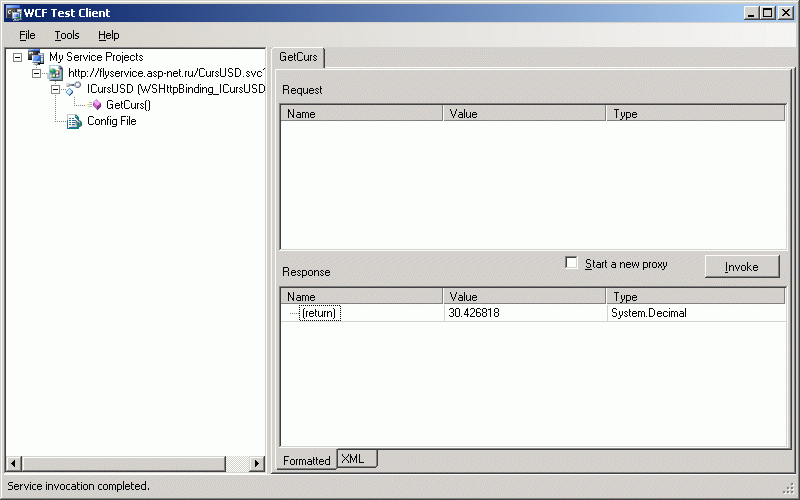Enable the Start a new proxy checkbox
Screen dimensions: 800x500
(571, 263)
